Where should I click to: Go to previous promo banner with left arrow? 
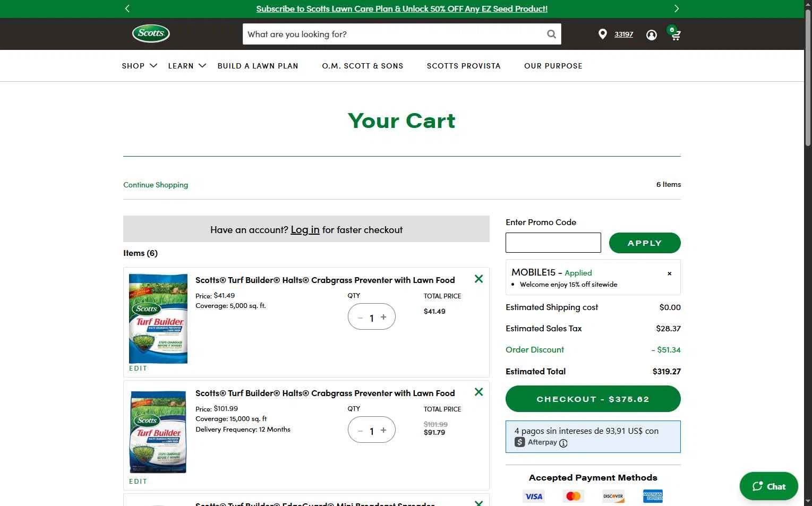pos(127,8)
